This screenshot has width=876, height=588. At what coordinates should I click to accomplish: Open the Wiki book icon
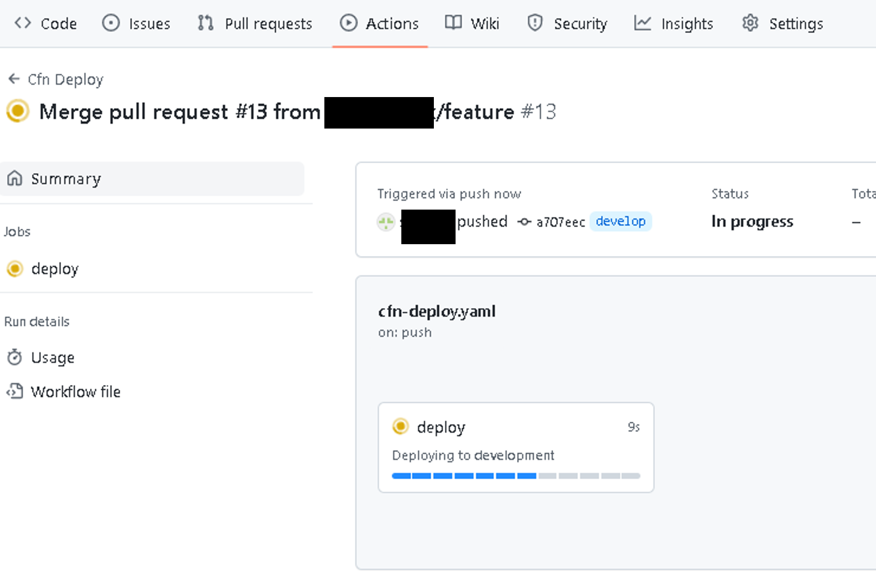(x=453, y=23)
